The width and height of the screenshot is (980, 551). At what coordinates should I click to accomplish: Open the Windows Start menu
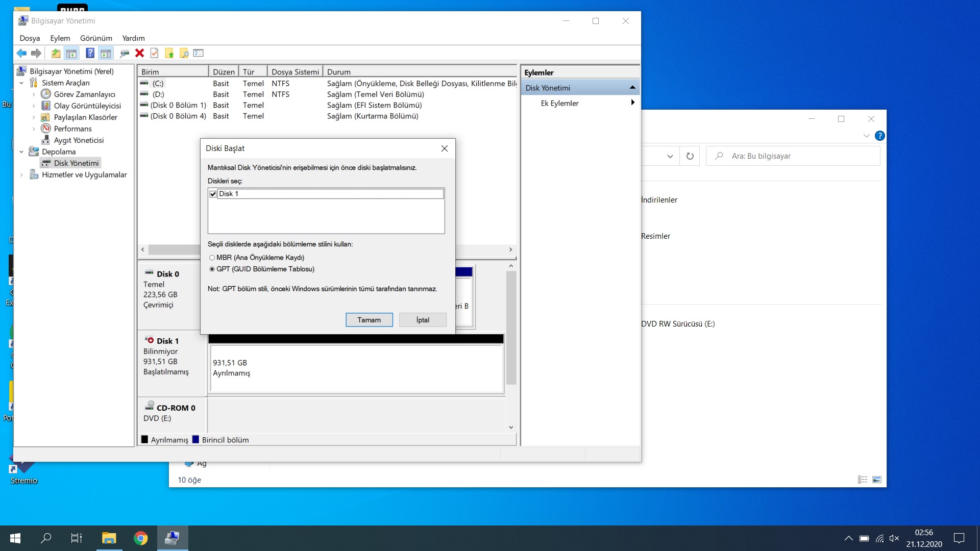click(15, 538)
